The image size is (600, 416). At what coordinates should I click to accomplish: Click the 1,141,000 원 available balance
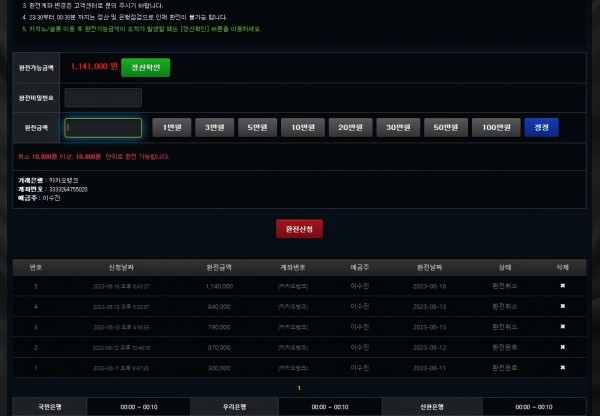click(x=94, y=67)
